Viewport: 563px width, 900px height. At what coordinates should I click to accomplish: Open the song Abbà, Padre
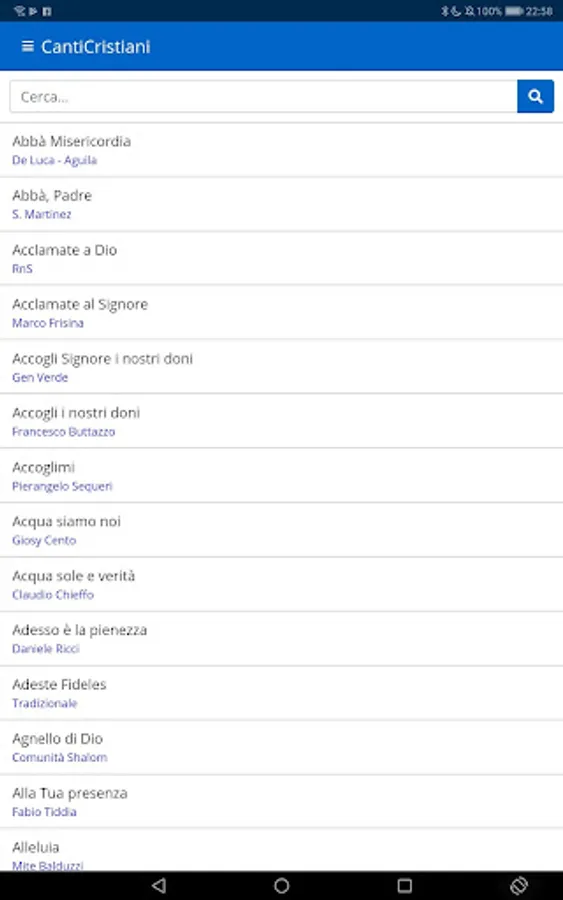[x=281, y=204]
